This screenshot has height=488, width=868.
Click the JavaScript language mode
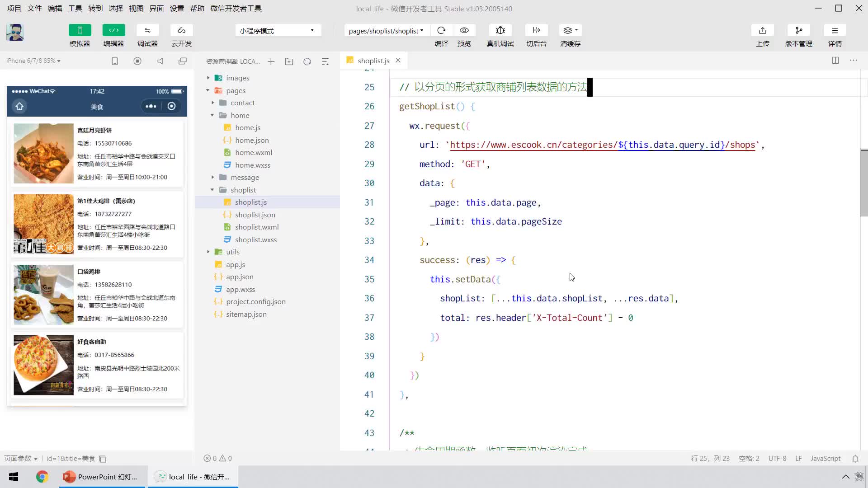pos(826,458)
